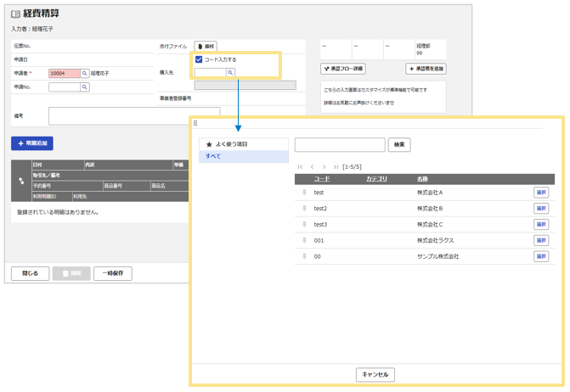The width and height of the screenshot is (570, 392).
Task: Open よく使う項目 favorites list
Action: coord(244,144)
